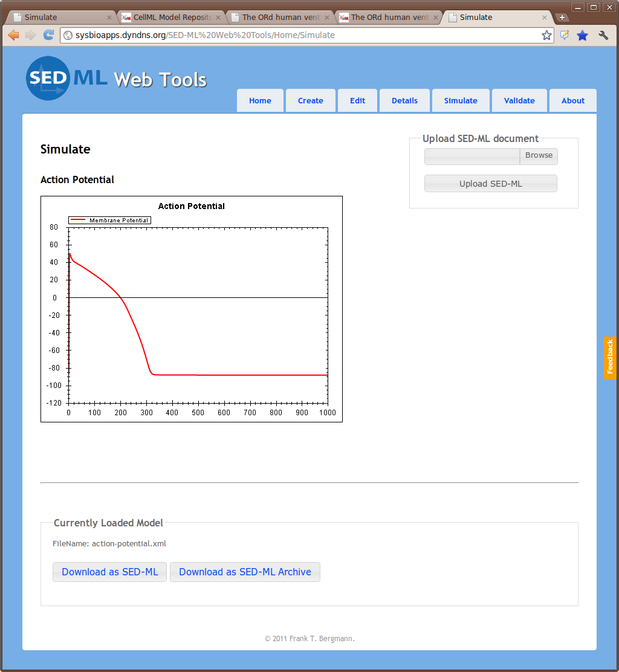
Task: Click Download as SED-ML button
Action: (109, 572)
